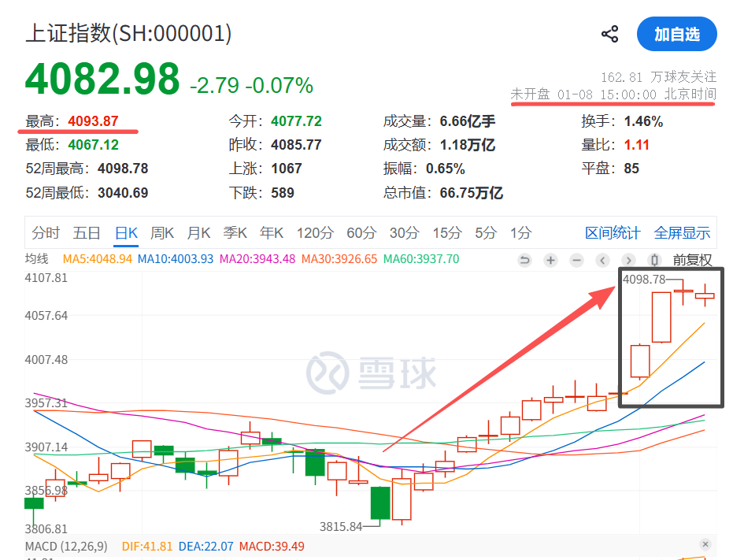Click the 加自选 button
This screenshot has width=733, height=560.
pos(676,33)
